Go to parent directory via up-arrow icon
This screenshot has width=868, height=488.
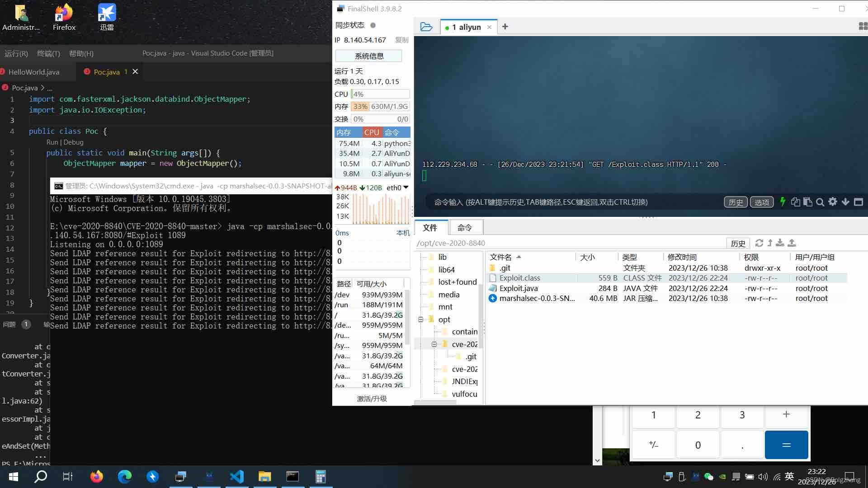pos(770,243)
